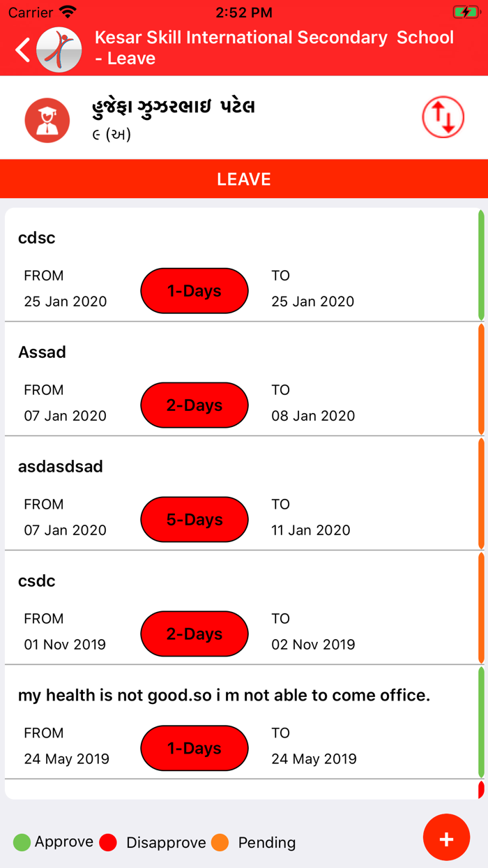Select the LEAVE tab bar
Screen dimensions: 488x868
244,179
